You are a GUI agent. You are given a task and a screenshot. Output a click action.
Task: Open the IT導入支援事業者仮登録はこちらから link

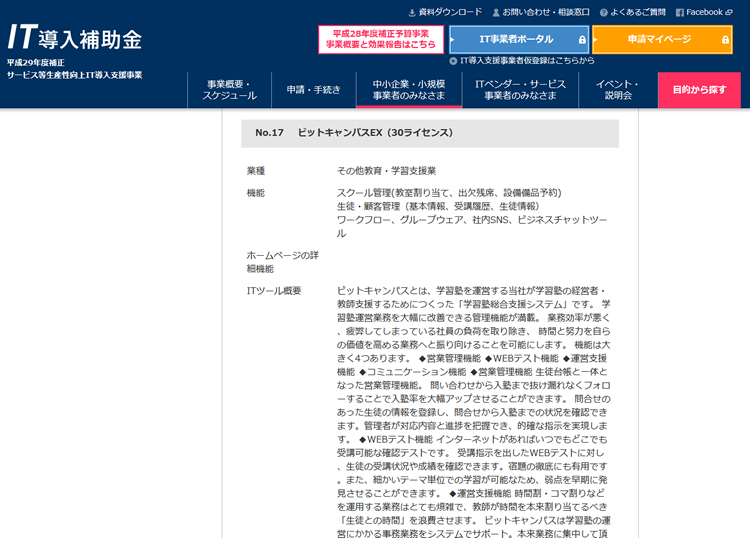[527, 61]
